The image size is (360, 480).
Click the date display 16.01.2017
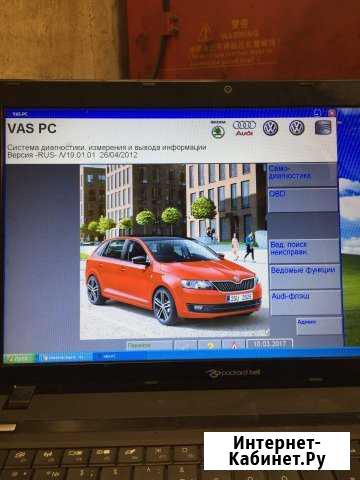click(x=270, y=344)
